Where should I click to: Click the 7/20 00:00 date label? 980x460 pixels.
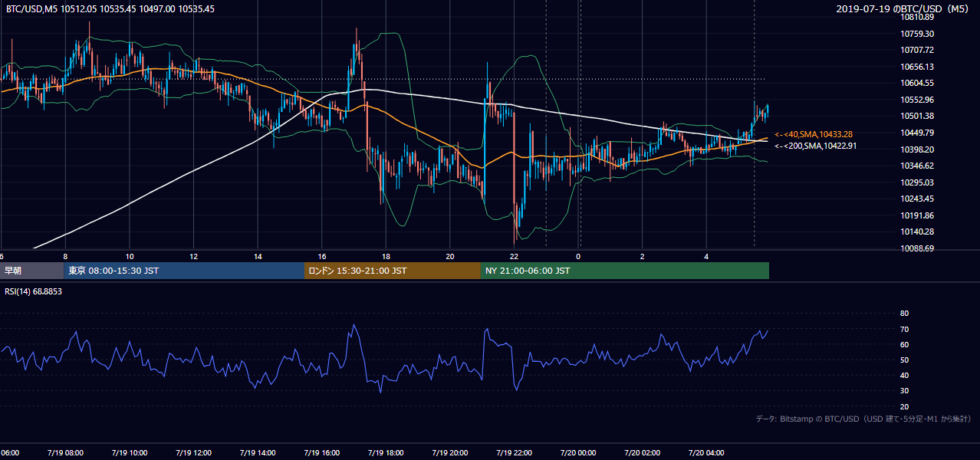coord(578,453)
